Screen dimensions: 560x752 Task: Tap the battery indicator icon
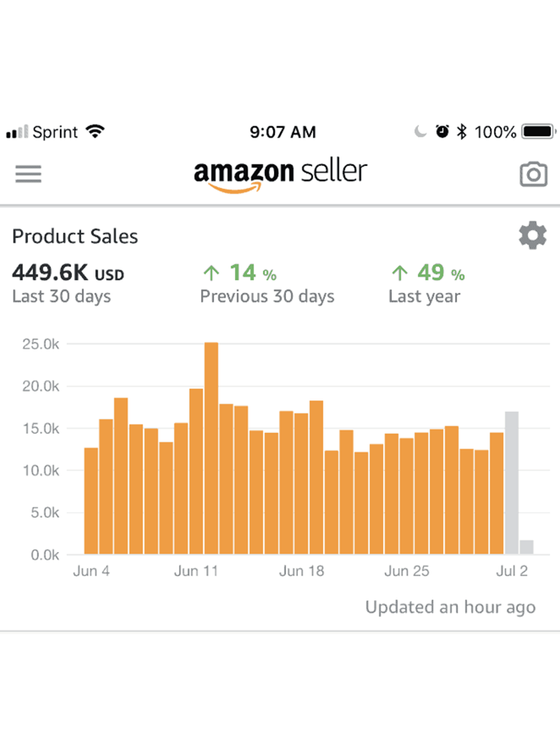pyautogui.click(x=537, y=132)
